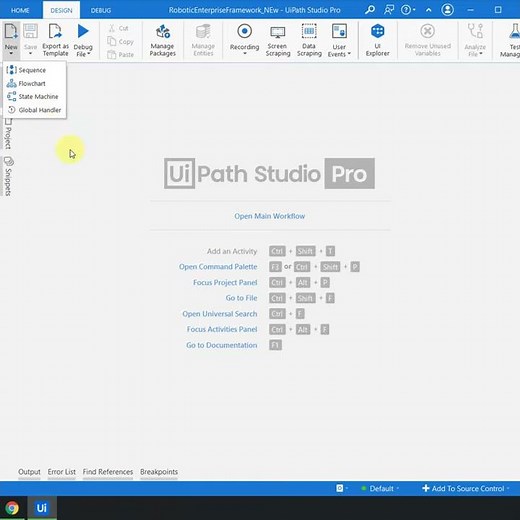
Task: Open UI Explorer
Action: click(377, 40)
